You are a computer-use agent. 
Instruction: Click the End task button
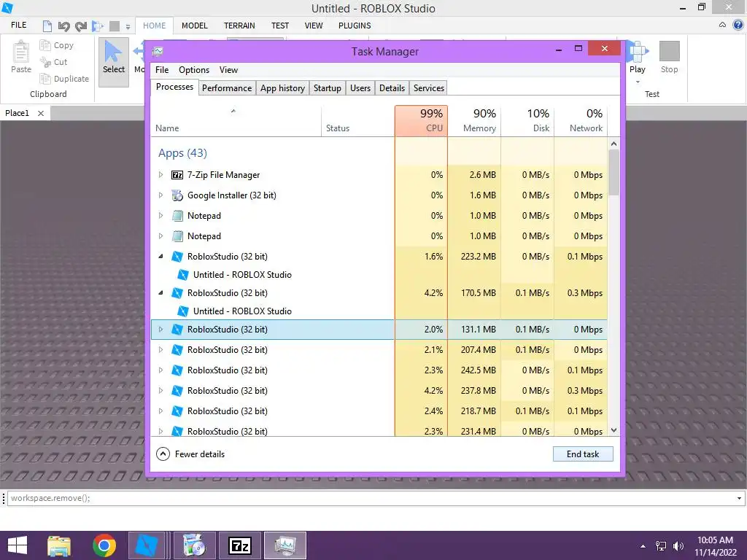583,454
